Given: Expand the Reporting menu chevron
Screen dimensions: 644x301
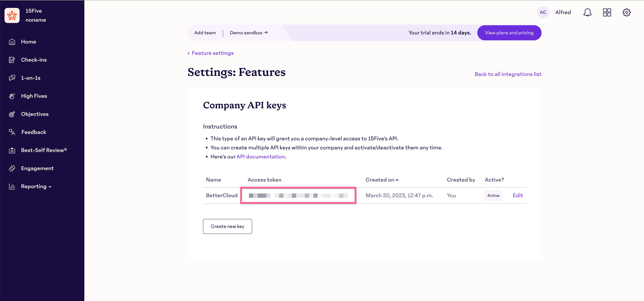Looking at the screenshot, I should [50, 186].
